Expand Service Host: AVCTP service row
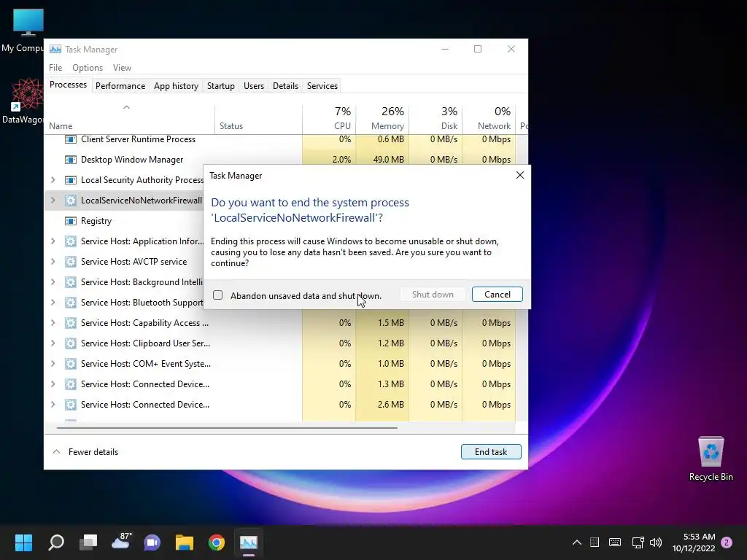The width and height of the screenshot is (747, 560). (x=53, y=262)
